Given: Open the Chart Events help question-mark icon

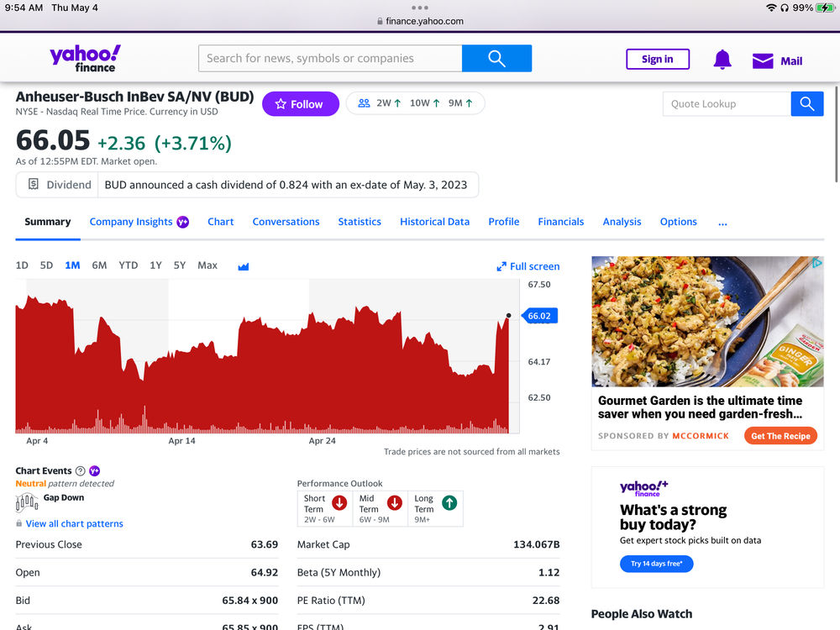Looking at the screenshot, I should 81,471.
